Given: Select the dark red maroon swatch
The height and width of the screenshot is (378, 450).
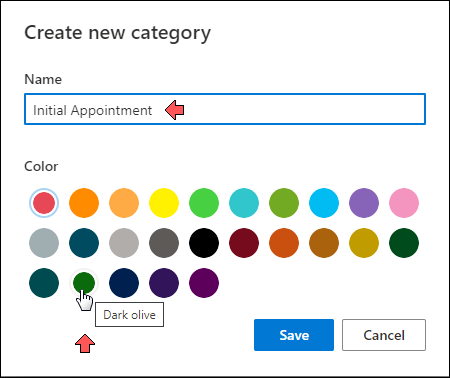Looking at the screenshot, I should click(244, 243).
